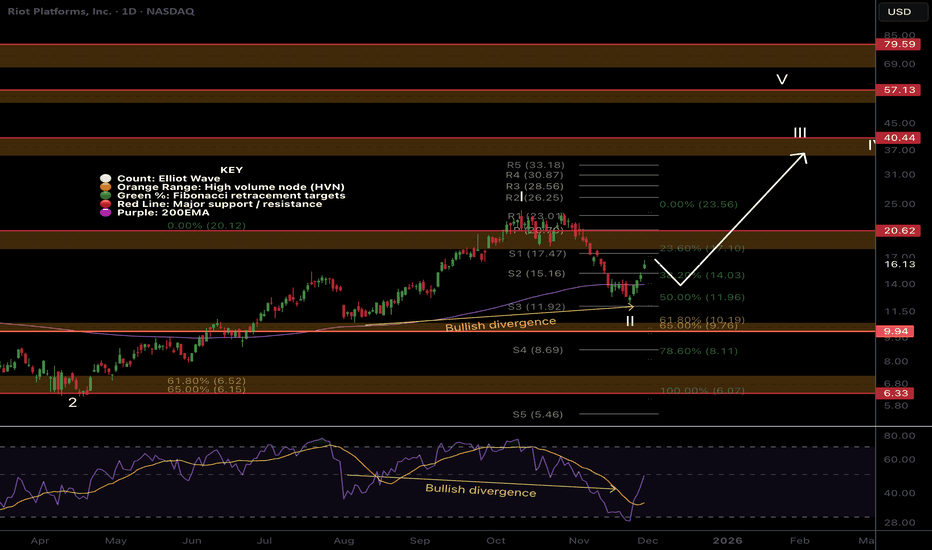Click the R5 (33.18) pivot label

533,165
